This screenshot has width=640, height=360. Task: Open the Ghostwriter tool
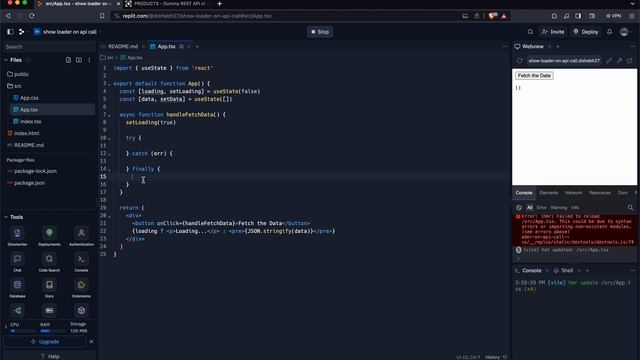[x=17, y=236]
